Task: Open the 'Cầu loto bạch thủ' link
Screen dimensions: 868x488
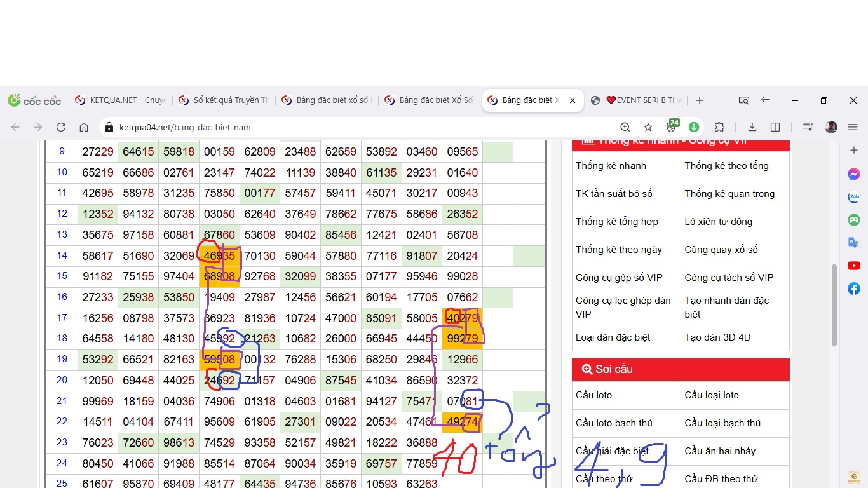Action: click(614, 423)
